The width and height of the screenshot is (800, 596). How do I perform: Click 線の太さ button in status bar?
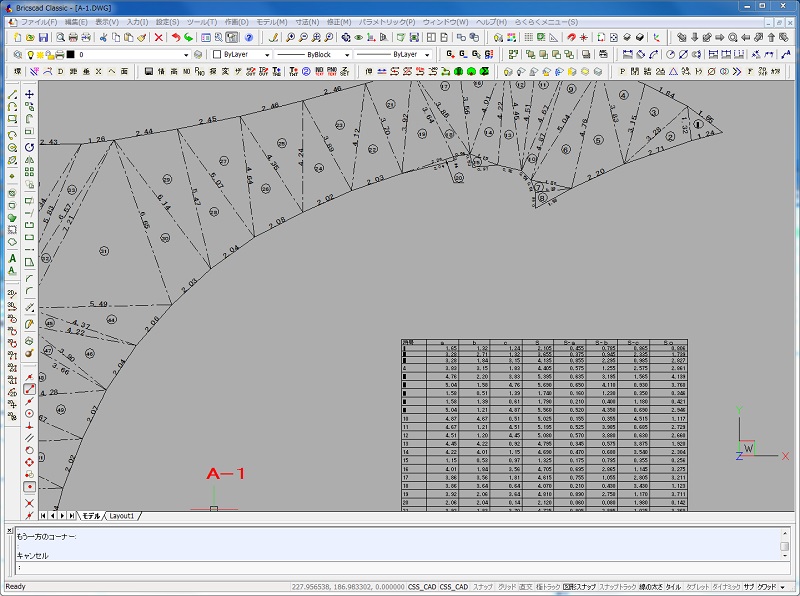pos(650,587)
